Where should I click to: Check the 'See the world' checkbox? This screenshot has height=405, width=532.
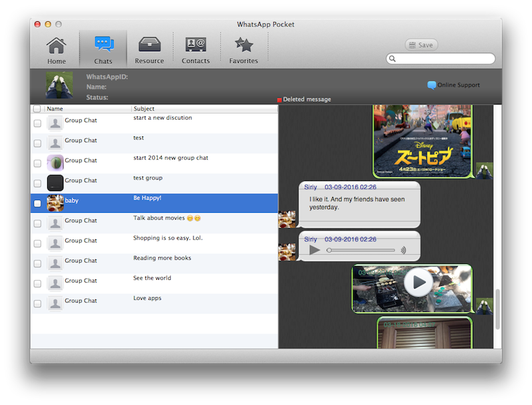(x=37, y=283)
